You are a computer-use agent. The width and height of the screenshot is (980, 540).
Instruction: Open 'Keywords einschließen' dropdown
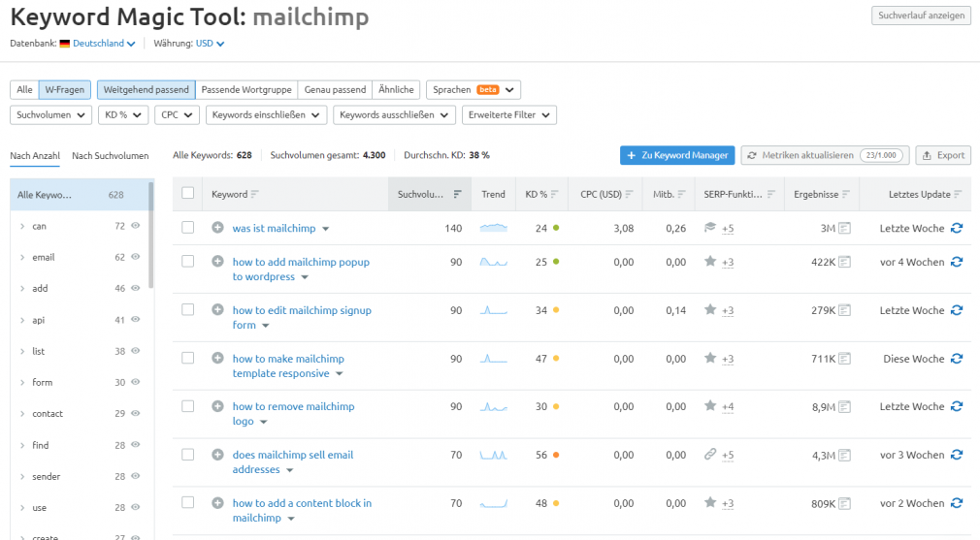(266, 114)
